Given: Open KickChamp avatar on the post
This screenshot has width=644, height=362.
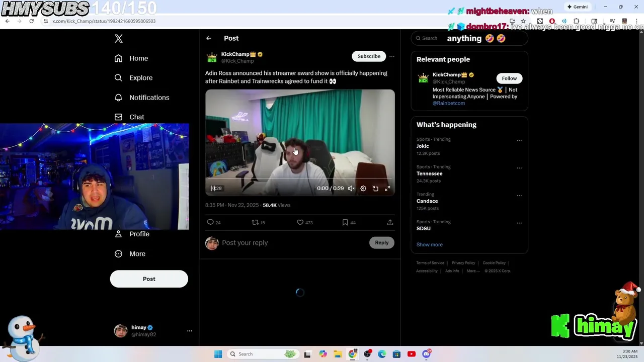Looking at the screenshot, I should click(x=212, y=58).
